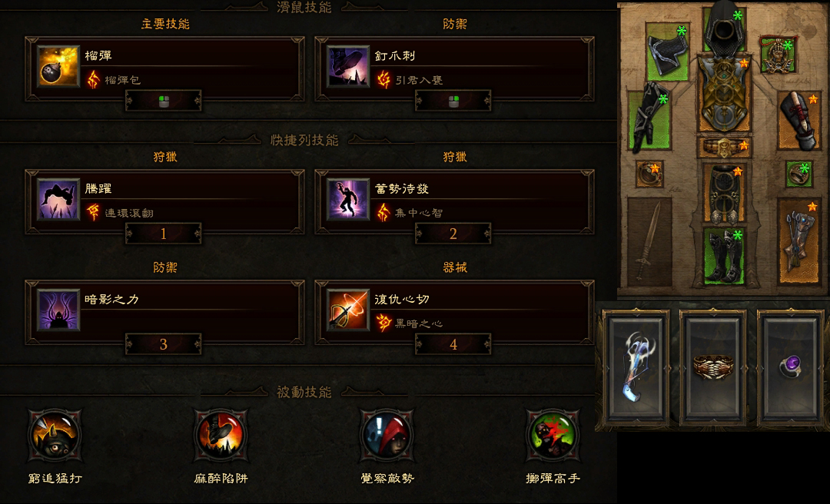Select the 蓄勢待發 preparation skill icon
830x504 pixels.
[x=348, y=199]
